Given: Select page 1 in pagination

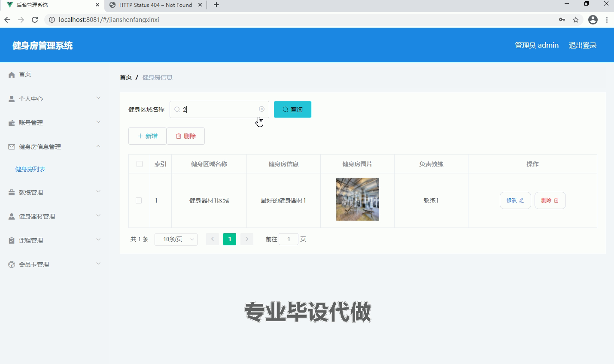Looking at the screenshot, I should pyautogui.click(x=230, y=239).
